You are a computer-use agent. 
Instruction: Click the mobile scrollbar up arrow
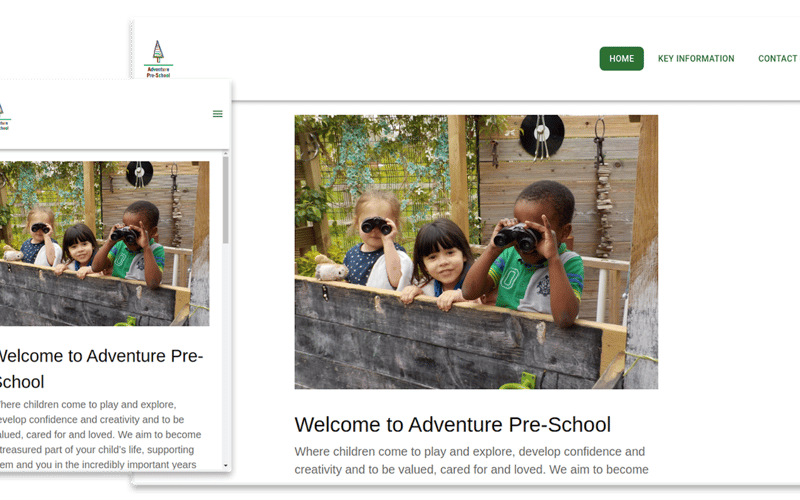tap(226, 154)
